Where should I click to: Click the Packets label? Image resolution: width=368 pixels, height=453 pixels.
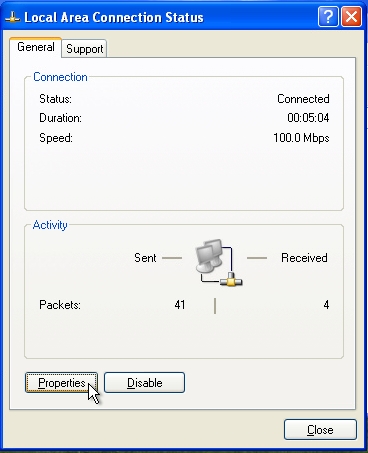[x=60, y=305]
